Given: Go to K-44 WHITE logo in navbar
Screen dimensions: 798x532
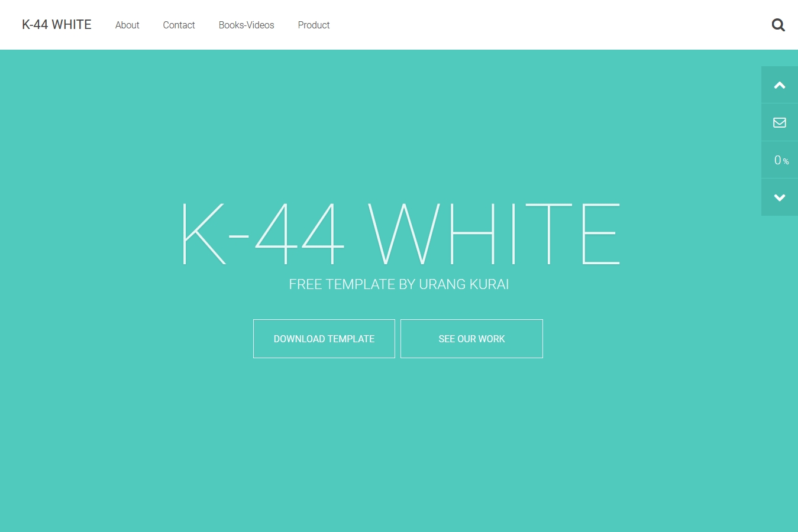Looking at the screenshot, I should click(57, 25).
